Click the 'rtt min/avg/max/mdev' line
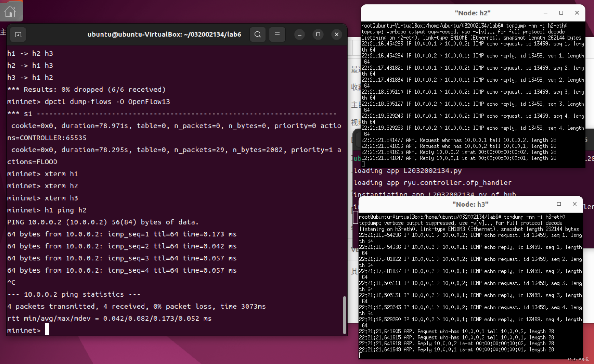 click(x=110, y=319)
